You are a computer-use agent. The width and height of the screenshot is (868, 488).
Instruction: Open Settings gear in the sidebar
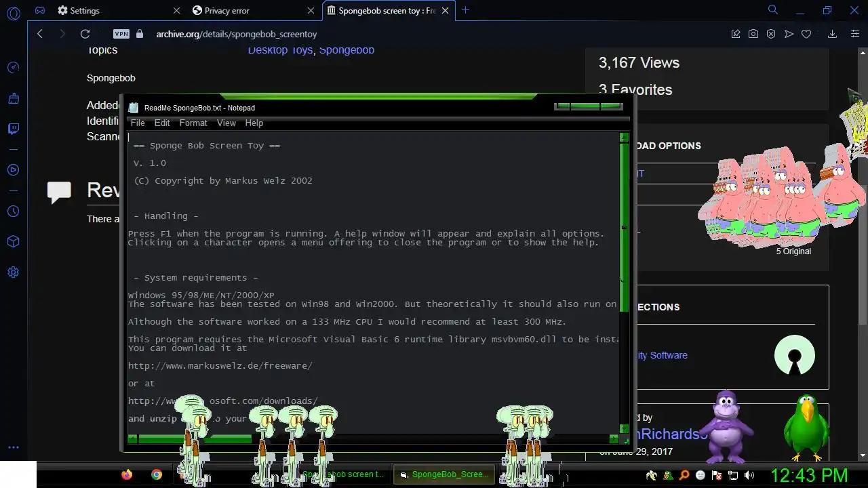click(13, 272)
